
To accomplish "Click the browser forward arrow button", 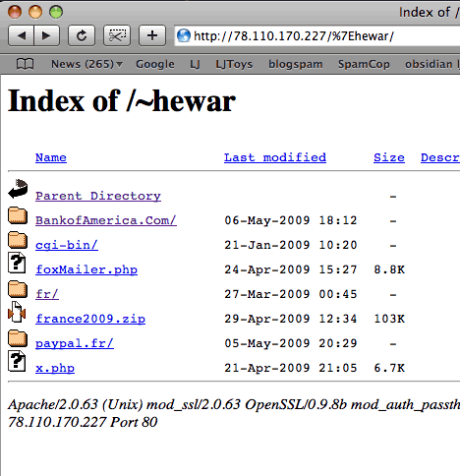I will point(46,35).
